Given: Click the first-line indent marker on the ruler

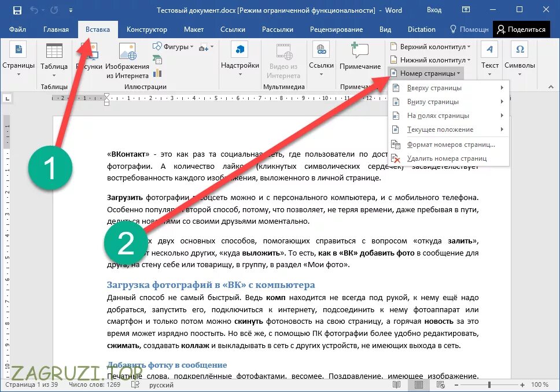Looking at the screenshot, I should 106,95.
